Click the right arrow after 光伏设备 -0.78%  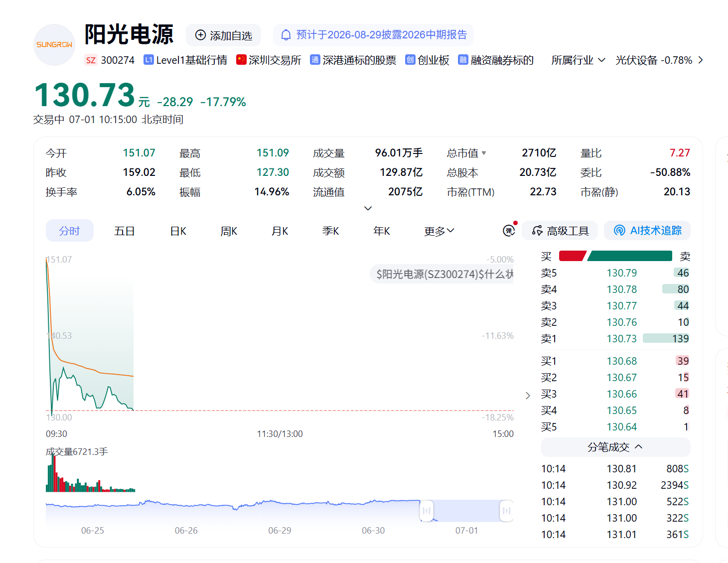(701, 60)
